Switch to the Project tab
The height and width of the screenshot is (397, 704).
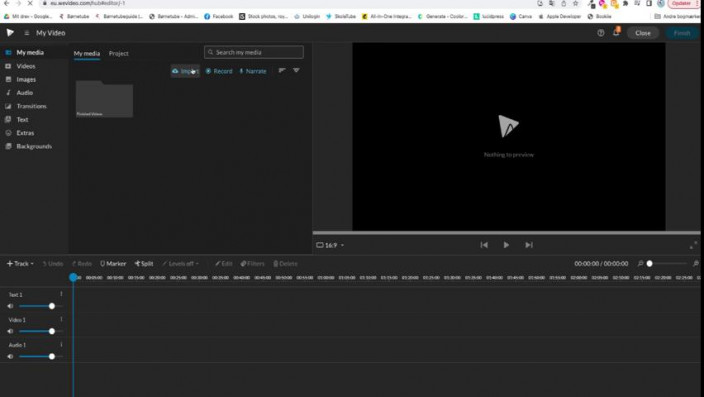tap(119, 53)
